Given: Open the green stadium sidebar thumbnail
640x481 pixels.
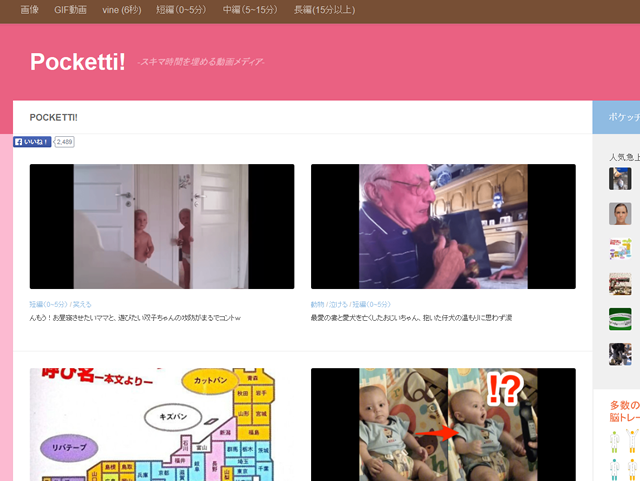Looking at the screenshot, I should [620, 319].
